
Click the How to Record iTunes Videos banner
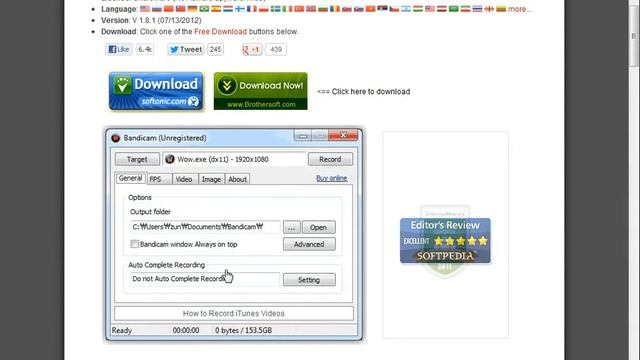233,313
